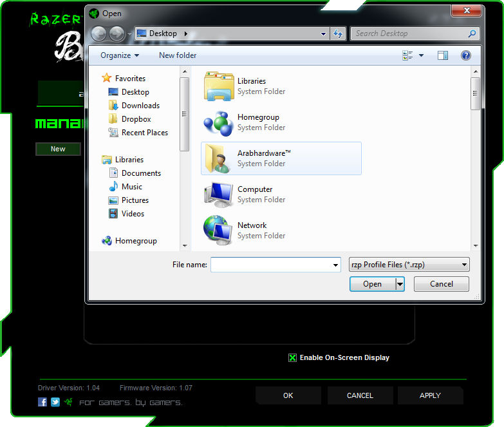Click file list scroll-down arrow
Viewport: 504px width, 427px height.
476,246
